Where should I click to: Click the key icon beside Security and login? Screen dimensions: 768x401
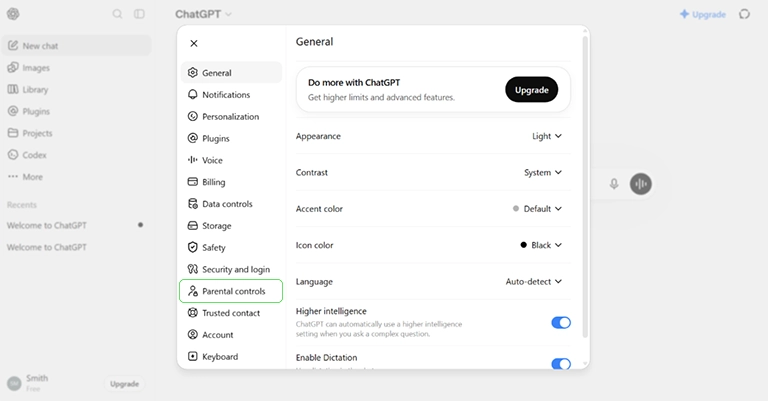192,269
